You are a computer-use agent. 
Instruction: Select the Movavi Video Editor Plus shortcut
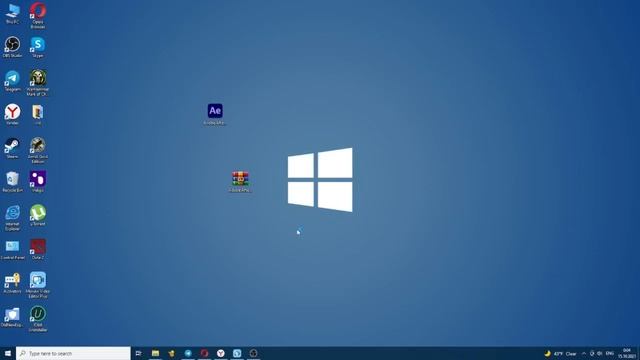point(38,285)
